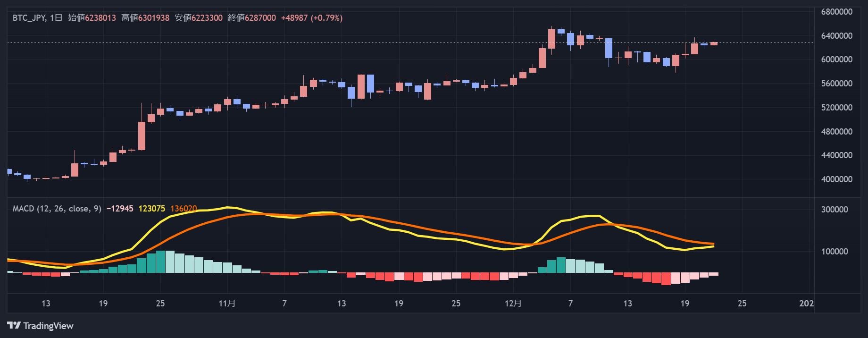The height and width of the screenshot is (338, 868).
Task: Click the MACD histogram value -12945
Action: point(120,209)
